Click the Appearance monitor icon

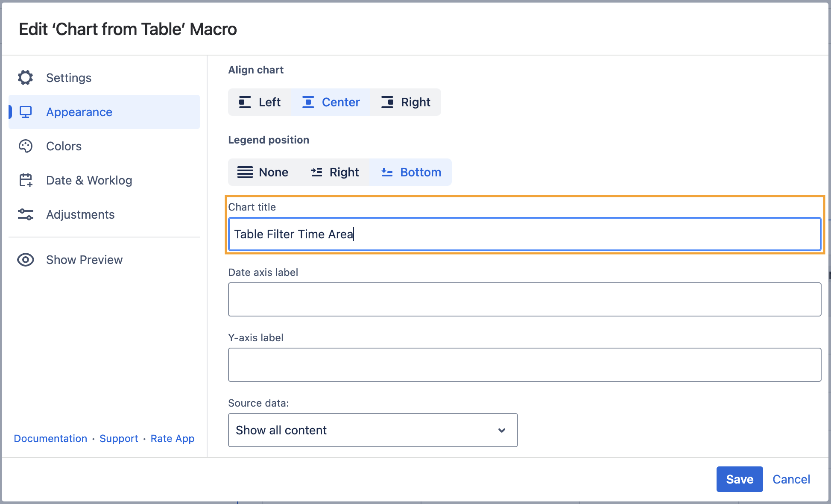pos(25,112)
